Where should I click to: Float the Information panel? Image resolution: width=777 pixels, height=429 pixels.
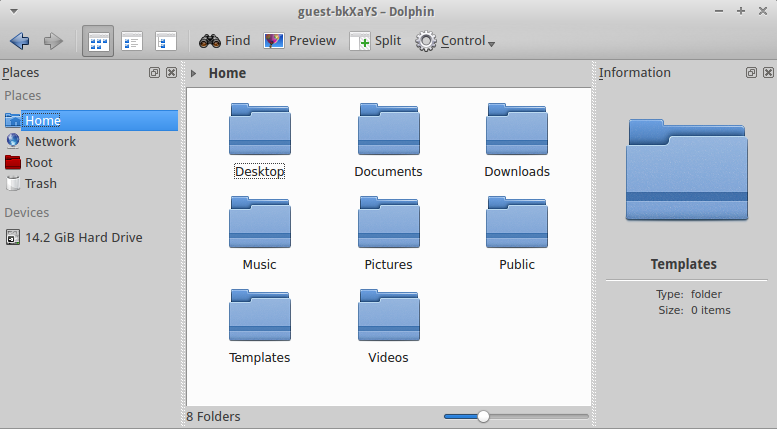(x=751, y=73)
